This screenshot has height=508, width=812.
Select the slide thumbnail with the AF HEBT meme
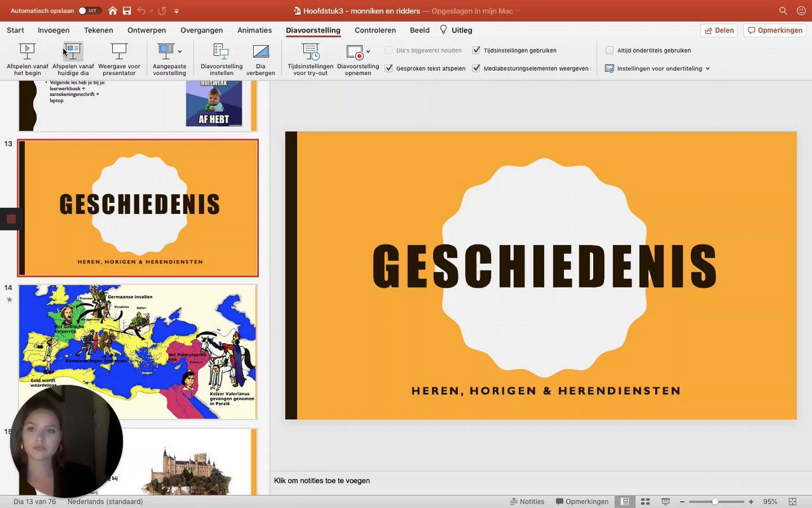(138, 106)
